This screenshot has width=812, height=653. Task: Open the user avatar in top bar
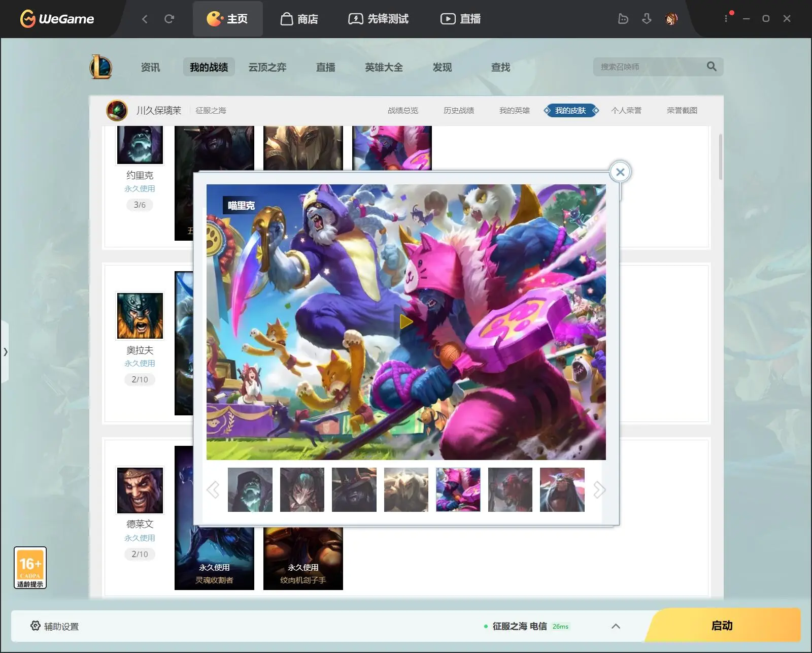tap(671, 19)
